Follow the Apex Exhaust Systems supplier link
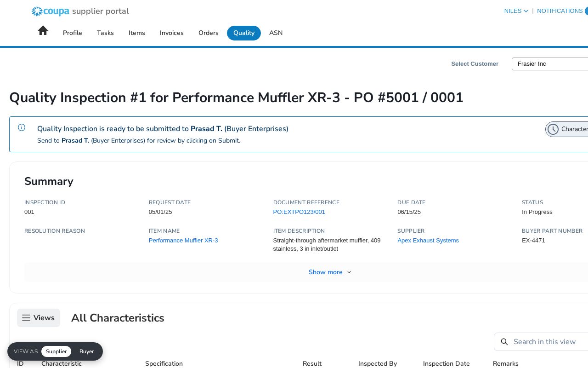 coord(428,241)
